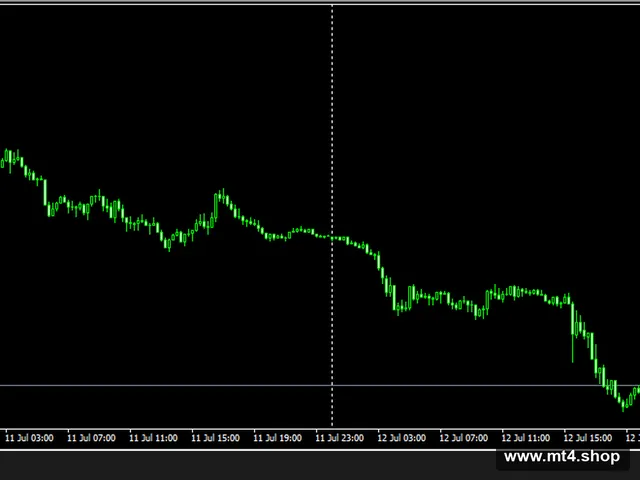Click the 11 Jul 03:00 time label
Viewport: 640px width, 480px height.
[x=29, y=438]
